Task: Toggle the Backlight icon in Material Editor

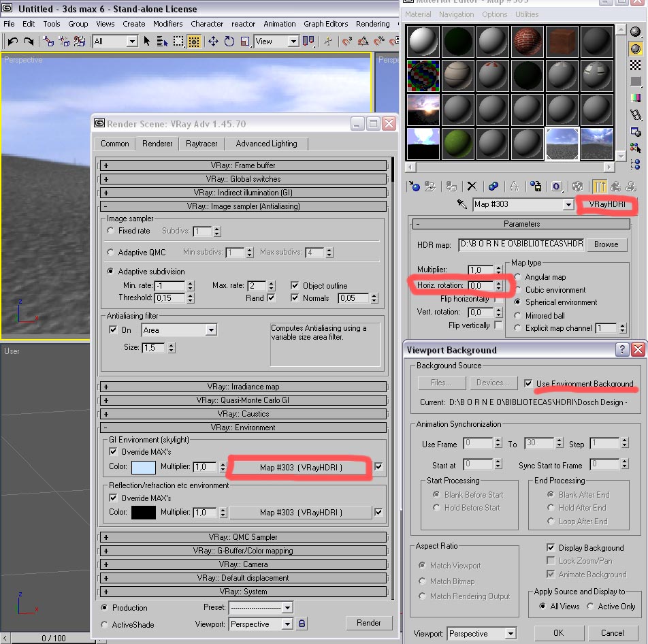Action: (x=635, y=49)
